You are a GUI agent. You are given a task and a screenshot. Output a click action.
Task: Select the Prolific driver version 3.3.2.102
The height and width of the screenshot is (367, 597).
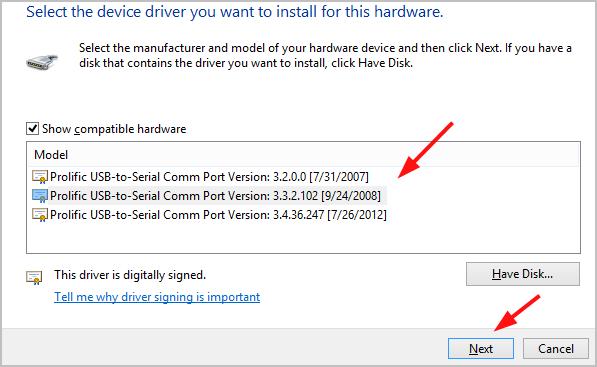click(215, 196)
